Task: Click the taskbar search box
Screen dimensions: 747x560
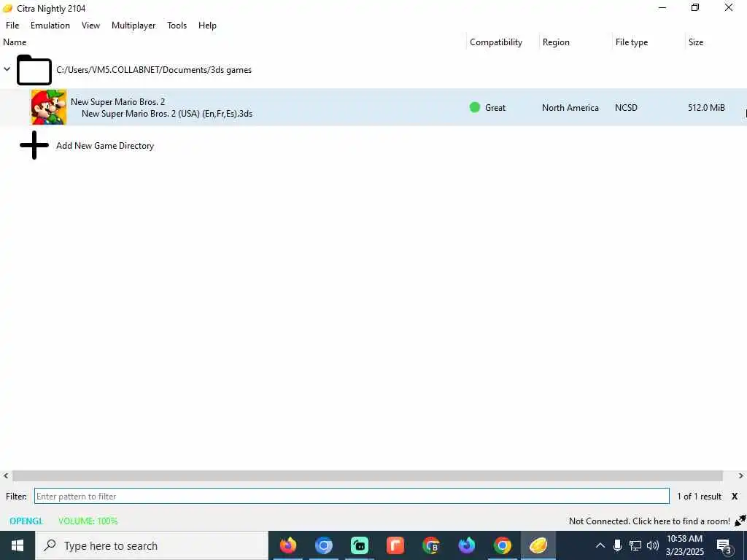Action: coord(152,545)
